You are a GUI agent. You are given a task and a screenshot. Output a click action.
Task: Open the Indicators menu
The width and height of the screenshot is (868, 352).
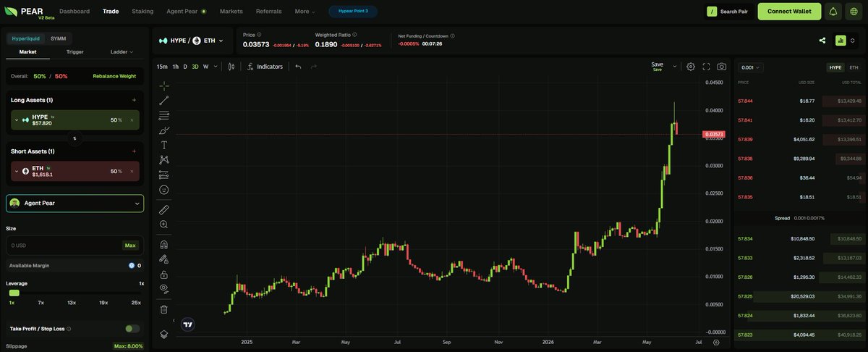coord(265,67)
